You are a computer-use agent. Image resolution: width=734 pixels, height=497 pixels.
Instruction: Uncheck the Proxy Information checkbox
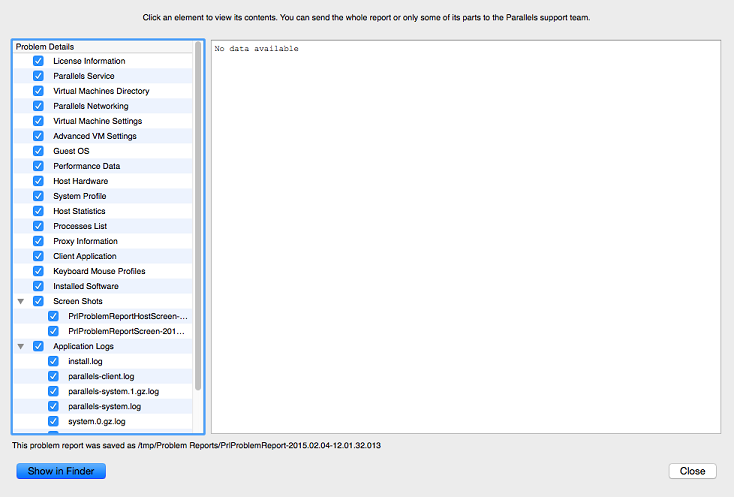pyautogui.click(x=38, y=241)
